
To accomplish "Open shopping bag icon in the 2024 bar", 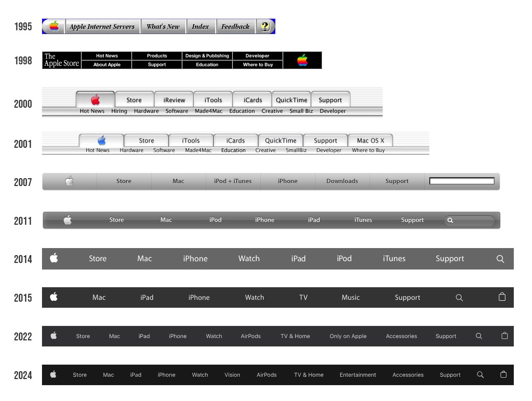I will (504, 374).
